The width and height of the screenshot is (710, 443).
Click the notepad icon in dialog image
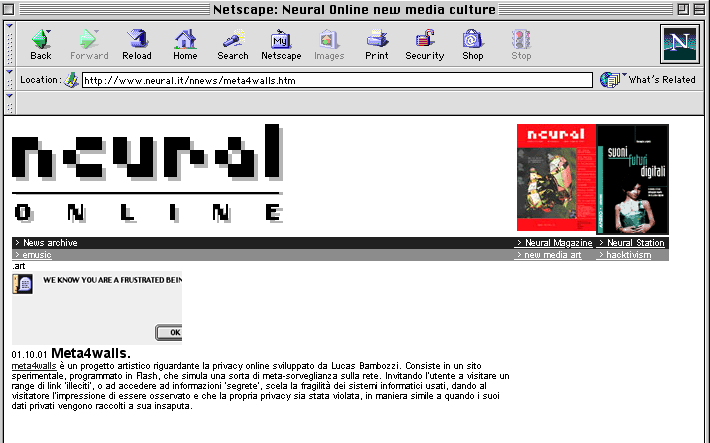[x=23, y=284]
